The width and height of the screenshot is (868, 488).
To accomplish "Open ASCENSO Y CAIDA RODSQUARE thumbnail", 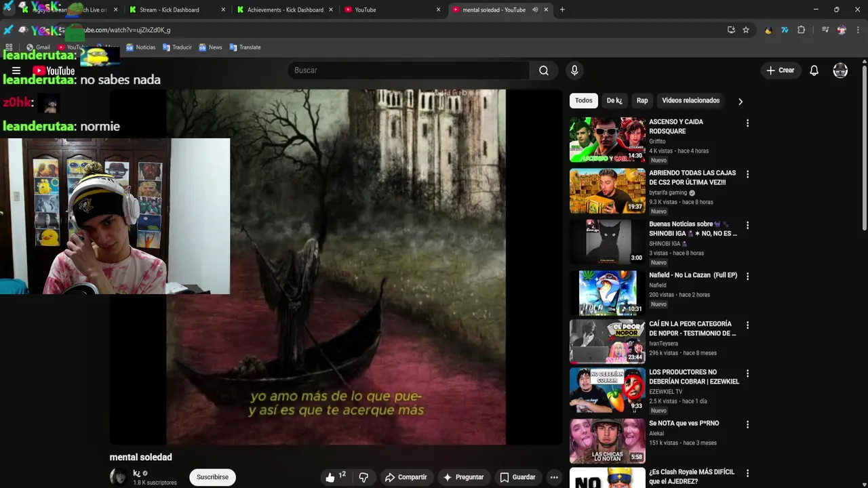I will pos(607,140).
